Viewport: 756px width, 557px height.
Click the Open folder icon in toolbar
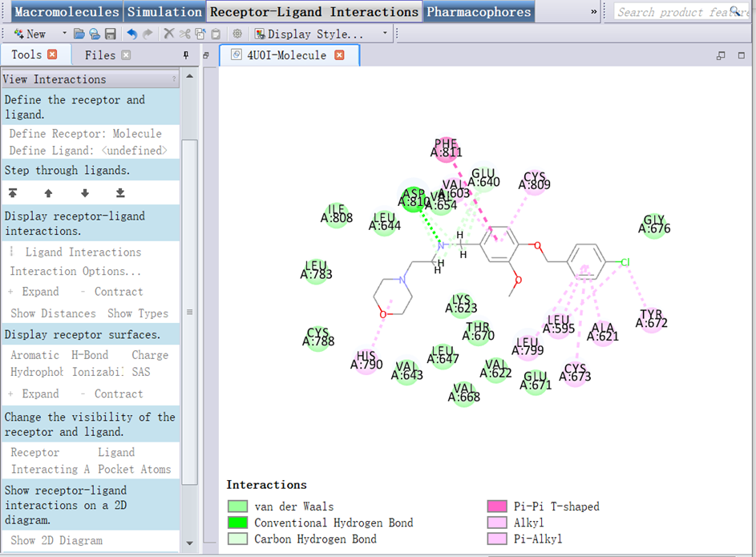[79, 34]
